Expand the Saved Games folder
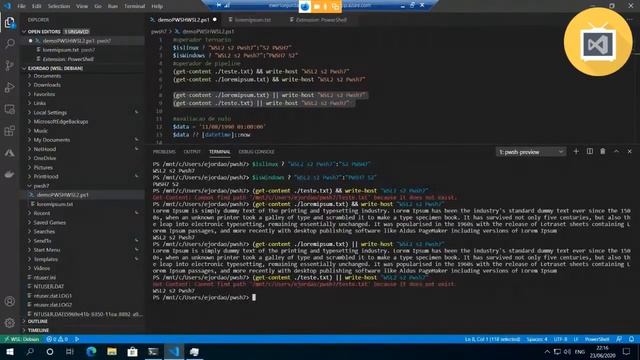Screen dimensions: 640x360 click(x=49, y=222)
